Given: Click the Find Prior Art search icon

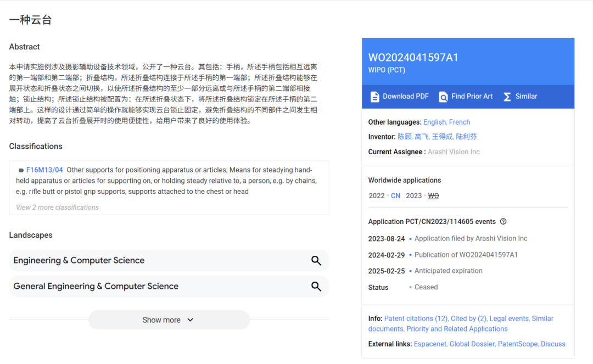Looking at the screenshot, I should (443, 97).
